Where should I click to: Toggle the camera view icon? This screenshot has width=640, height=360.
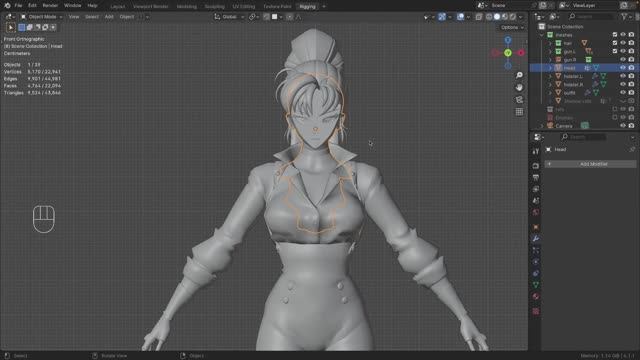tap(519, 100)
